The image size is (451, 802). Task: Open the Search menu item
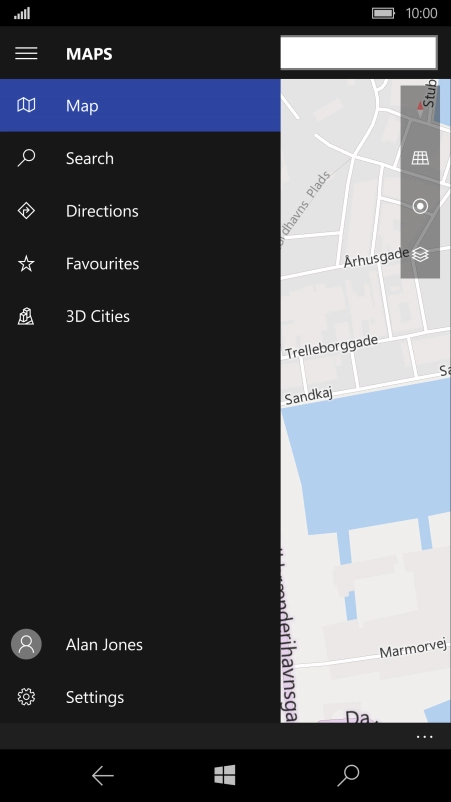click(x=140, y=158)
